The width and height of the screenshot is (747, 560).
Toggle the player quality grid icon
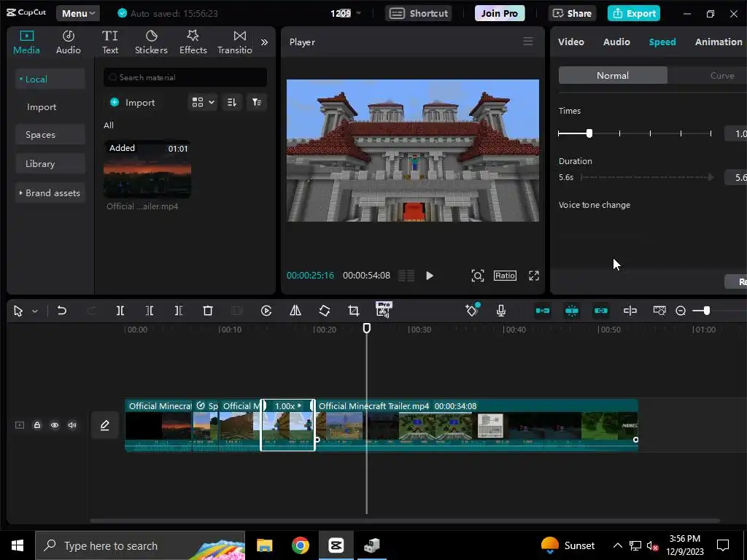406,276
